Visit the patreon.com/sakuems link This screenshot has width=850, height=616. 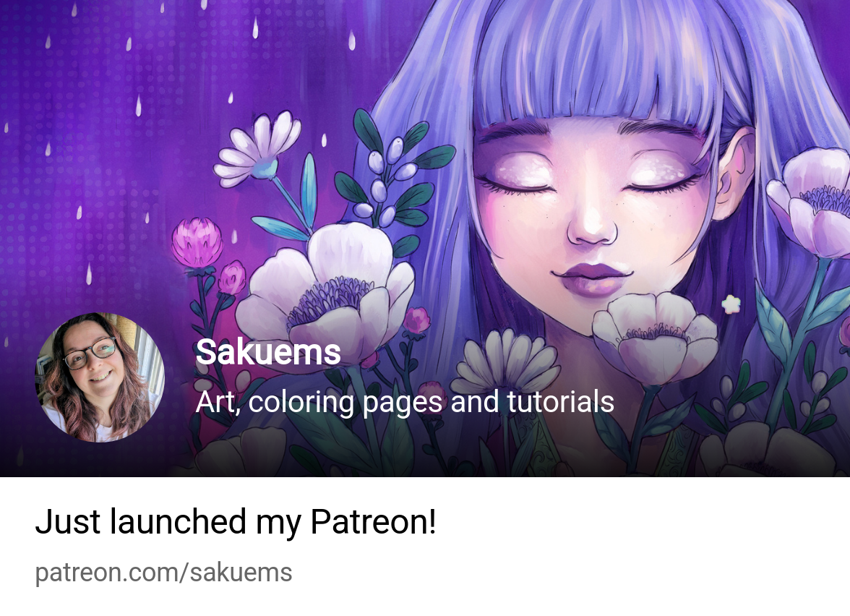(x=163, y=573)
